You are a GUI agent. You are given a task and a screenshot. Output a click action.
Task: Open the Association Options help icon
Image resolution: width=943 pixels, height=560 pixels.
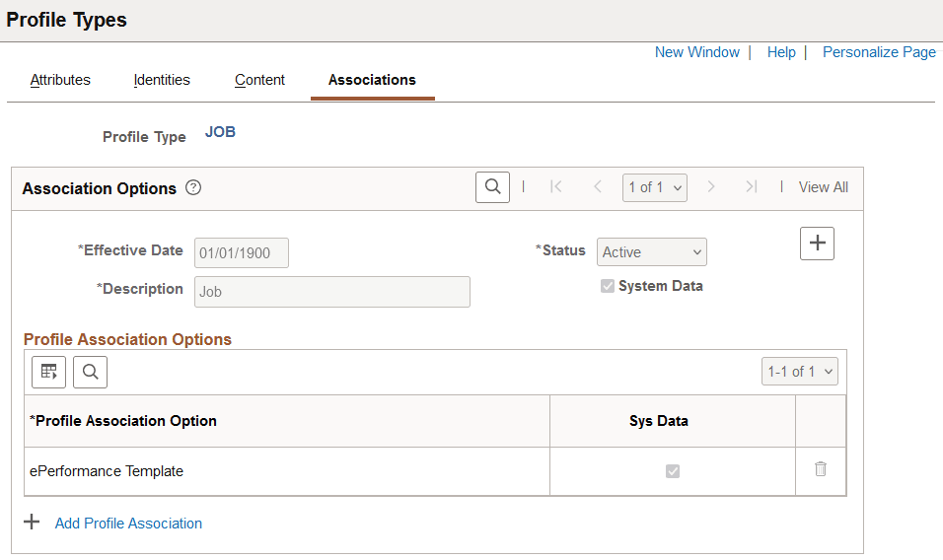tap(193, 187)
